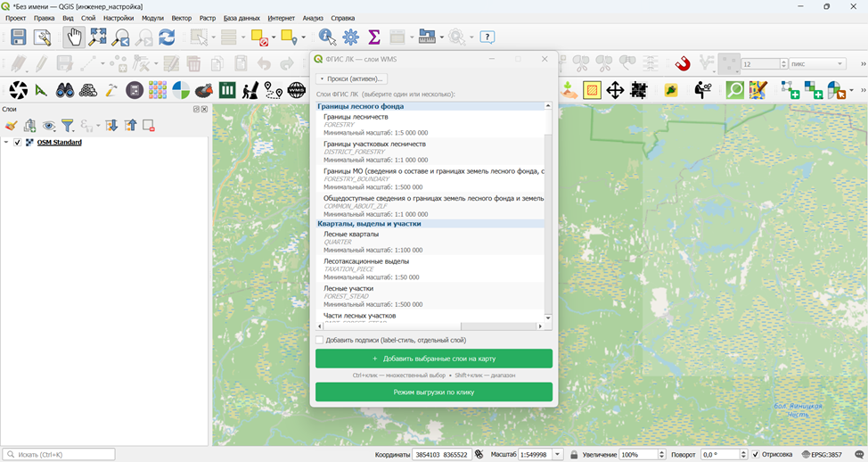The height and width of the screenshot is (462, 868).
Task: Enable snapping with the red magnet icon
Action: tap(684, 63)
